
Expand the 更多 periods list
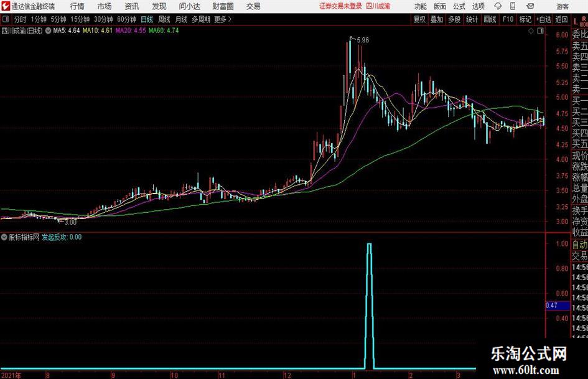[x=223, y=19]
